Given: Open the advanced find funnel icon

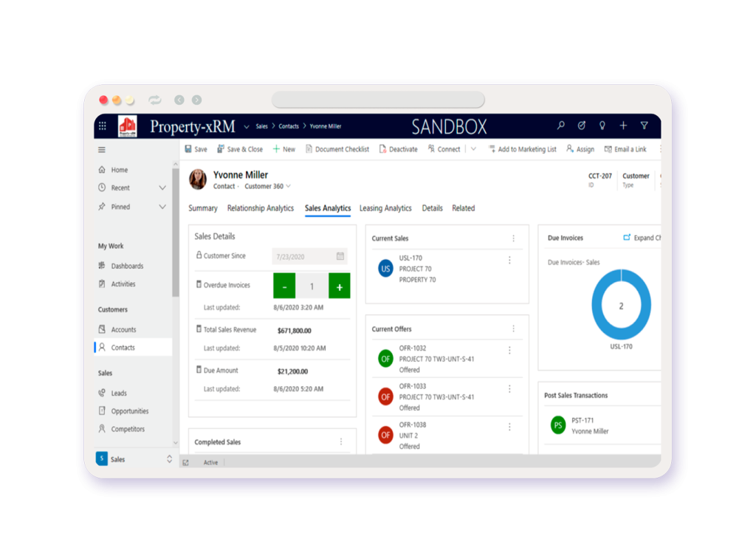Looking at the screenshot, I should (x=644, y=126).
